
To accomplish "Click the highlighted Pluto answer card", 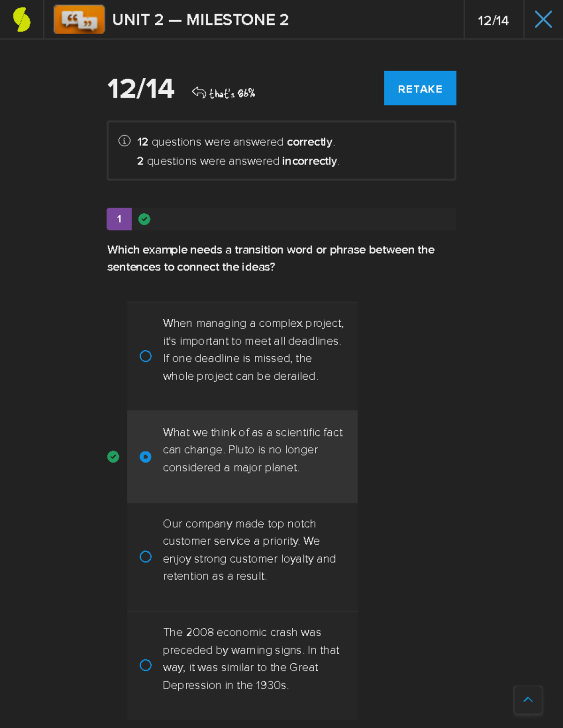I will [x=242, y=456].
